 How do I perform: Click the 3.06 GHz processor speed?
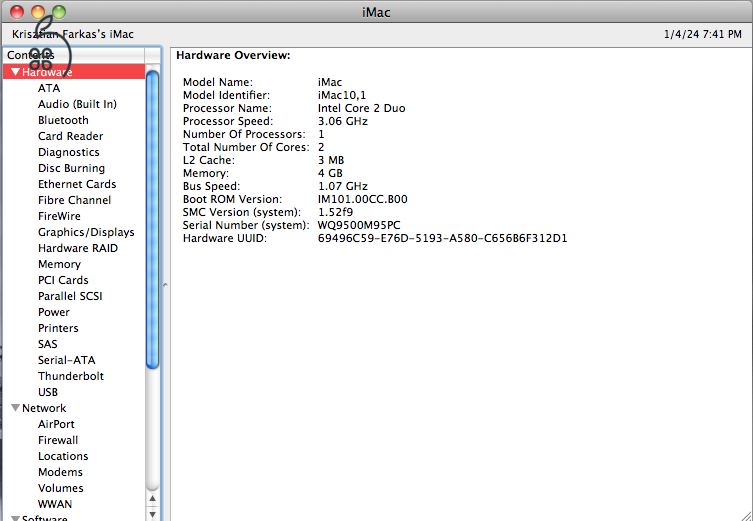click(342, 121)
